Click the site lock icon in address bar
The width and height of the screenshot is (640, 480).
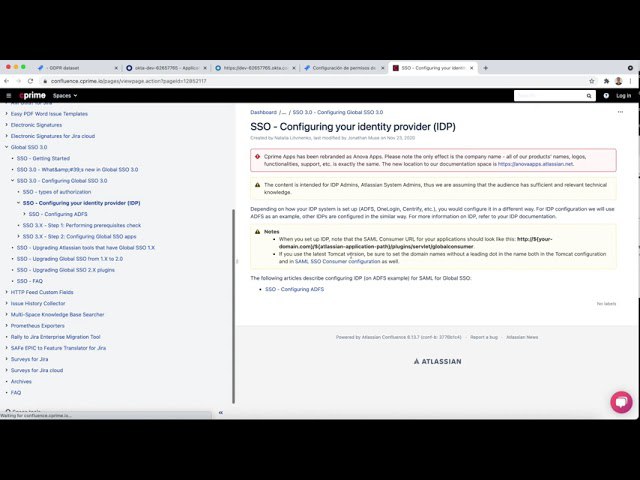(x=45, y=81)
